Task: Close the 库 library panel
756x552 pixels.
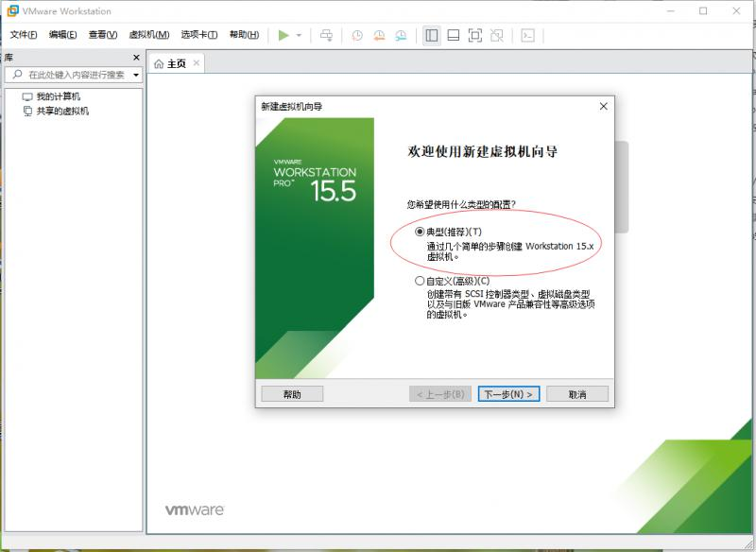Action: tap(136, 58)
